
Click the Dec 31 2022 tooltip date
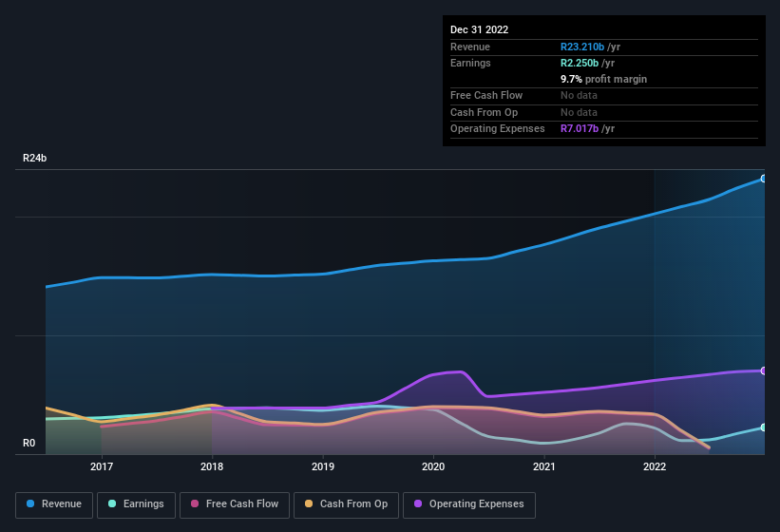click(479, 29)
